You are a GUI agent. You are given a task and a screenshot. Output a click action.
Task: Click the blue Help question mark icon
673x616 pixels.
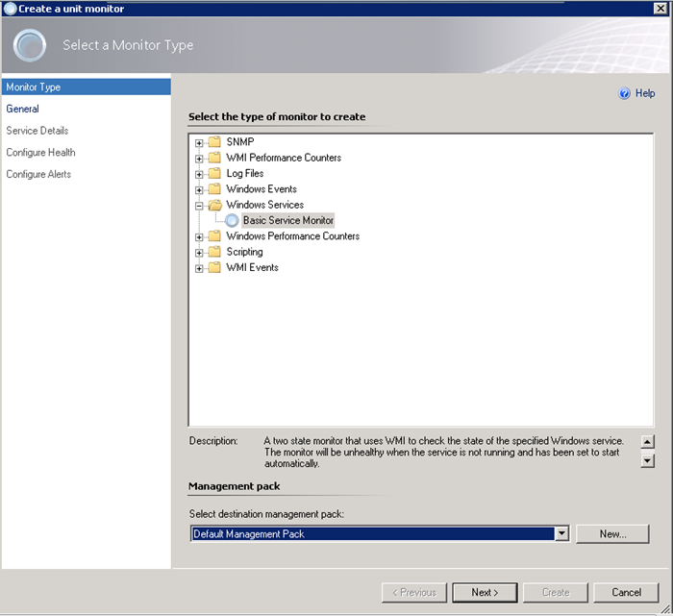(624, 93)
